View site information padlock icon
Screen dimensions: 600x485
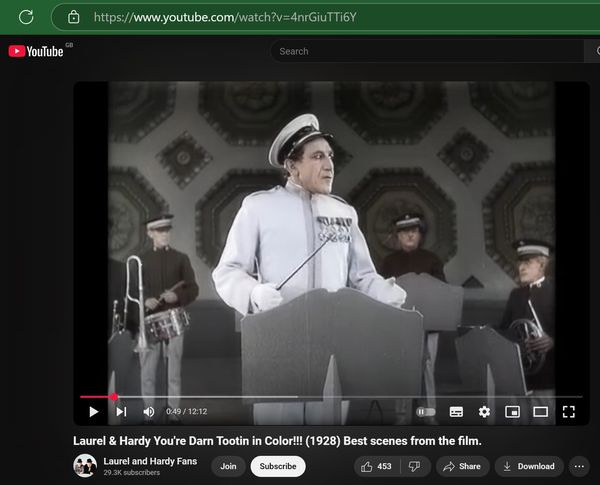(x=73, y=17)
